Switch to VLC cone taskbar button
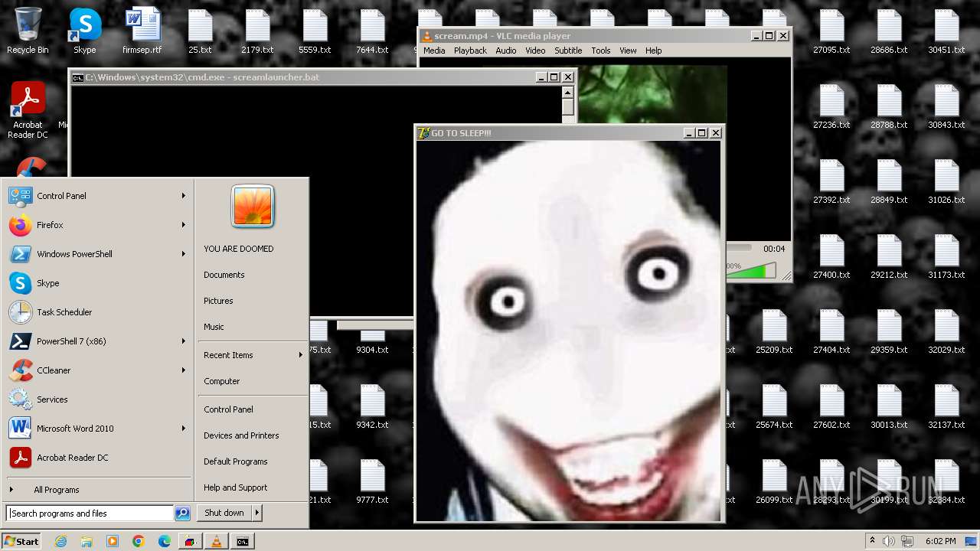The height and width of the screenshot is (551, 980). (x=217, y=541)
